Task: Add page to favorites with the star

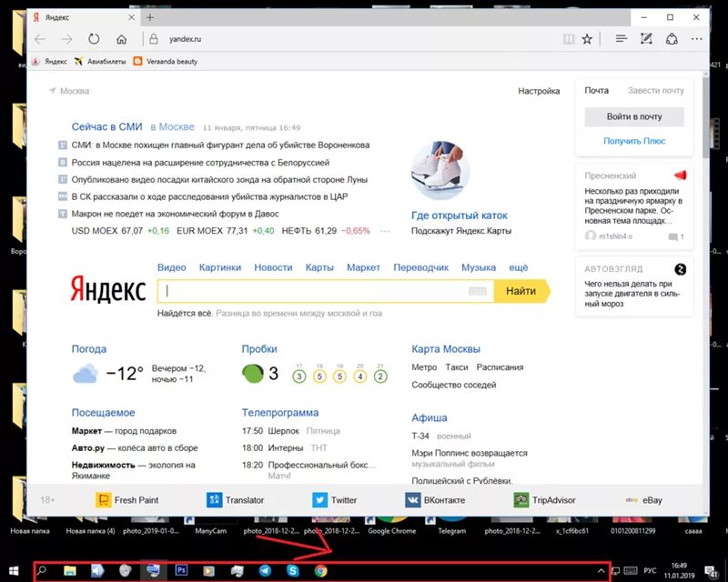Action: (x=587, y=39)
